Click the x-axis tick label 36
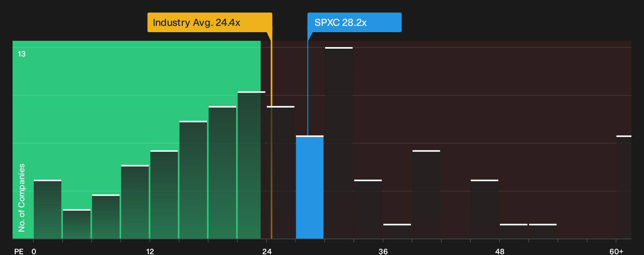644x255 pixels. [383, 251]
